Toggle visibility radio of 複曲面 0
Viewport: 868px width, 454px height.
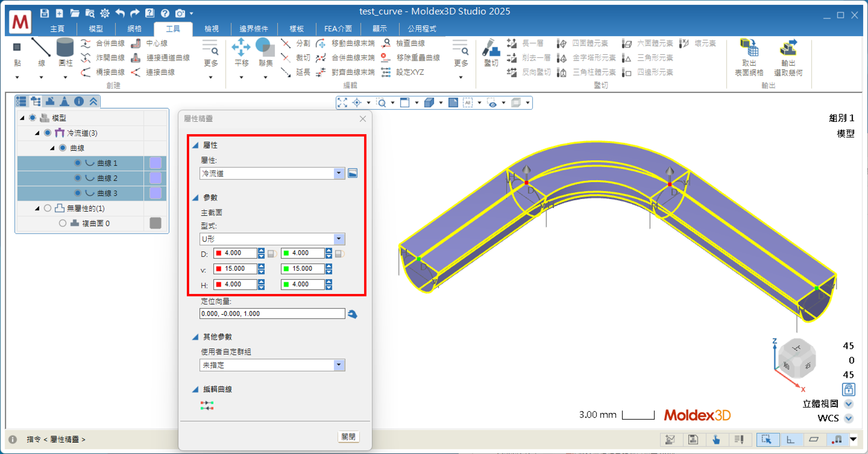click(x=63, y=223)
